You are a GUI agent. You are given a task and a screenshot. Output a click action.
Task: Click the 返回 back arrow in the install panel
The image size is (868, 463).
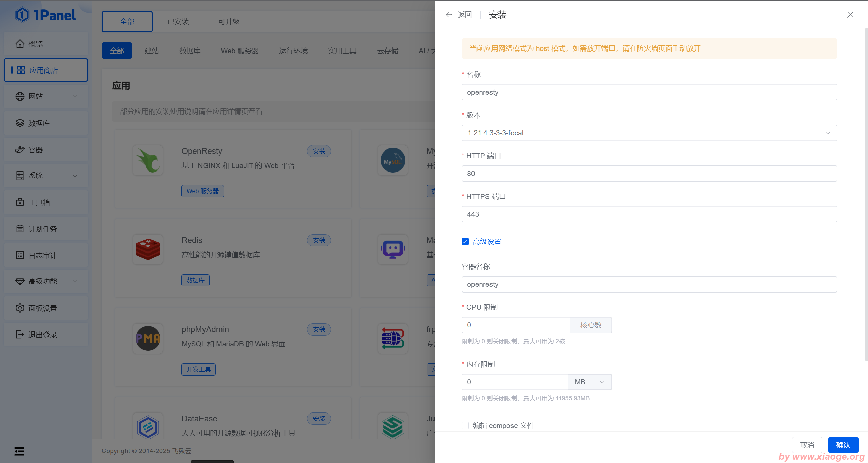pos(449,15)
